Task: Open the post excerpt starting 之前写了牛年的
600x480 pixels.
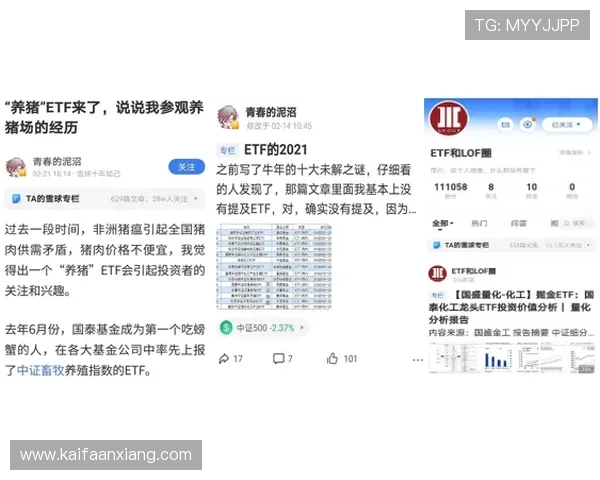Action: (316, 189)
